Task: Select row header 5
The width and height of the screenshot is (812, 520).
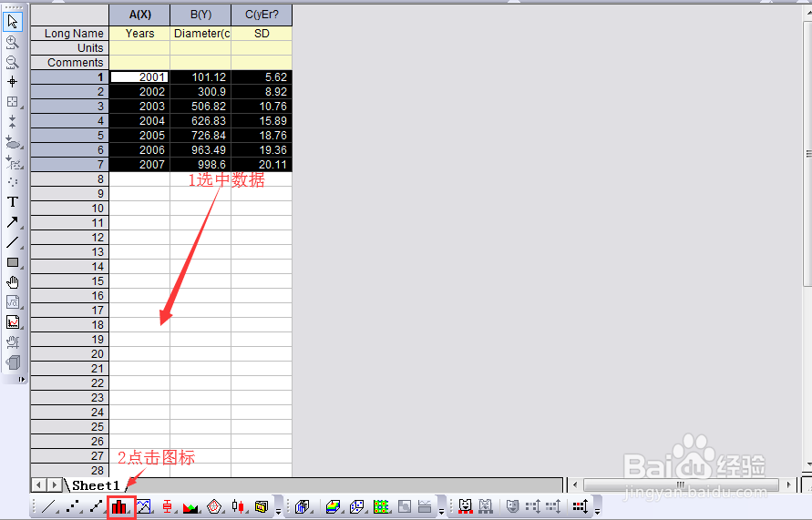Action: 70,136
